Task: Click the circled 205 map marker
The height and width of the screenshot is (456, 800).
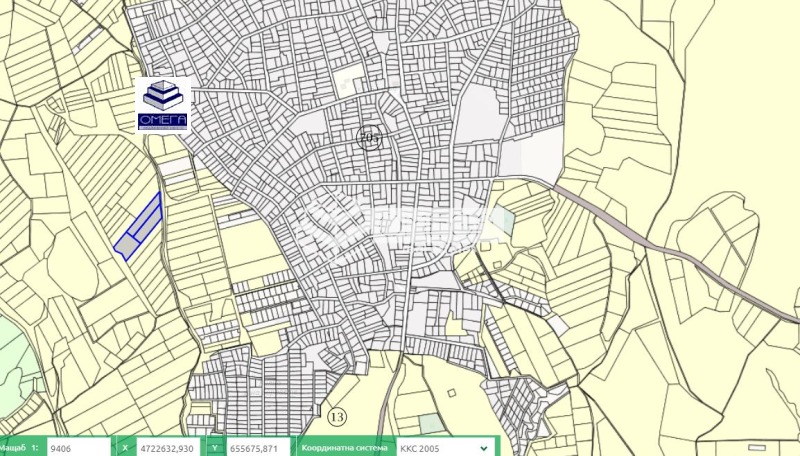Action: [369, 139]
